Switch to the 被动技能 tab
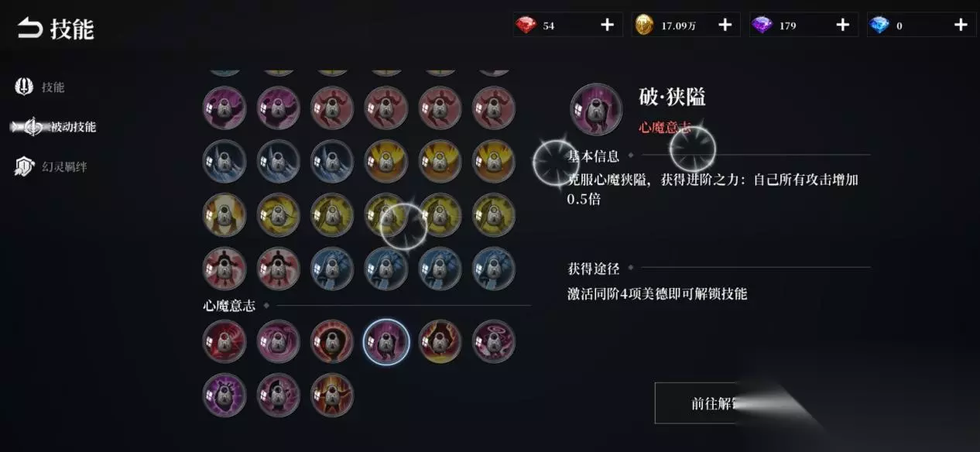This screenshot has height=452, width=980. click(x=54, y=127)
